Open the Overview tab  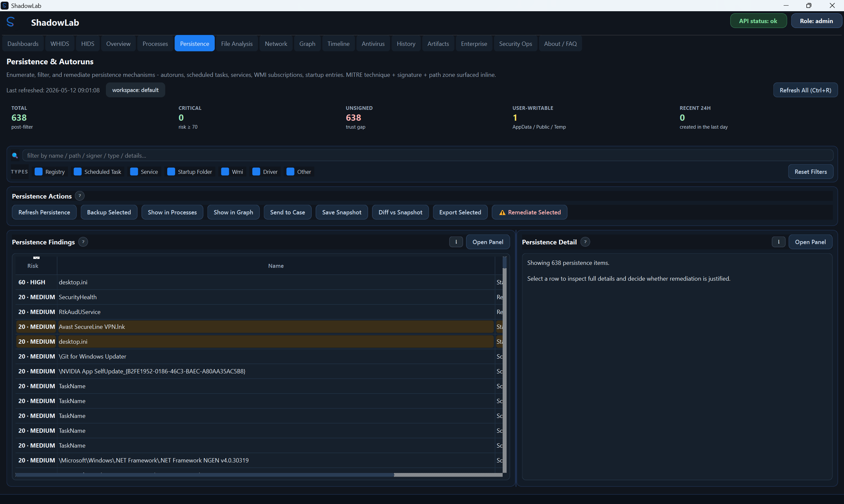[118, 44]
